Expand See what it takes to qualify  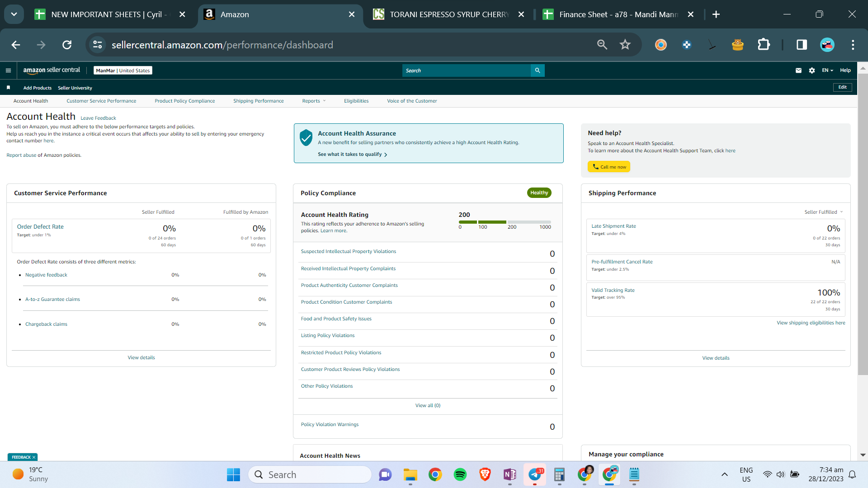tap(353, 155)
